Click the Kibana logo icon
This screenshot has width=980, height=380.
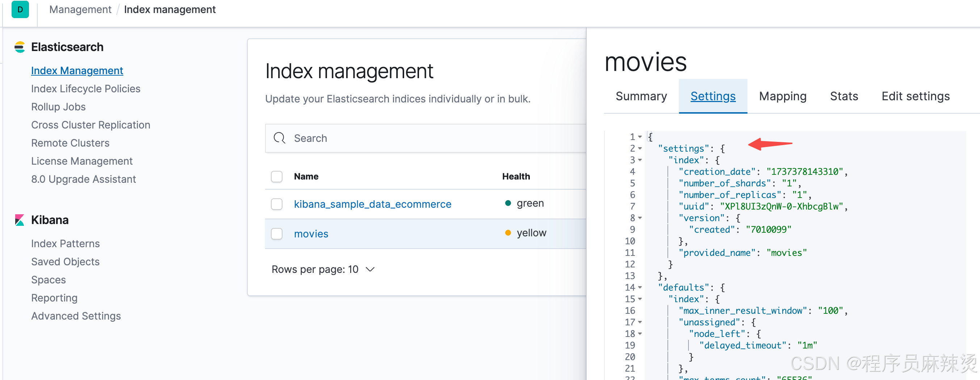coord(20,220)
